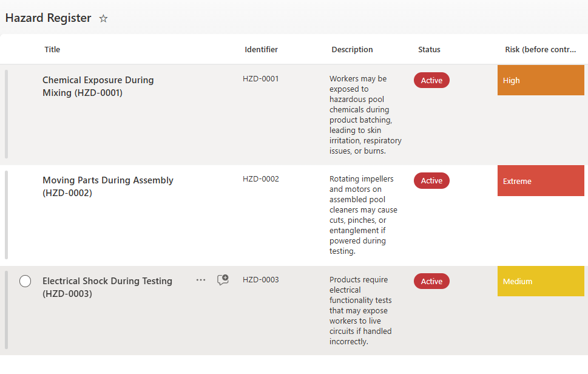This screenshot has width=588, height=374.
Task: Open more actions ellipsis for Electrical Shock row
Action: click(201, 280)
